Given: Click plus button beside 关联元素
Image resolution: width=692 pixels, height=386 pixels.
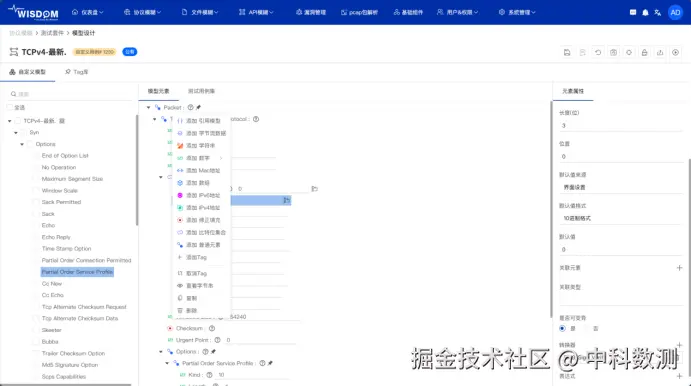Looking at the screenshot, I should coord(679,268).
